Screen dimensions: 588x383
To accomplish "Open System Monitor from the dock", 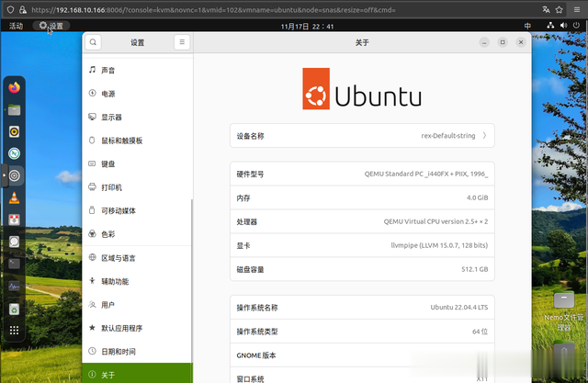I will [15, 287].
